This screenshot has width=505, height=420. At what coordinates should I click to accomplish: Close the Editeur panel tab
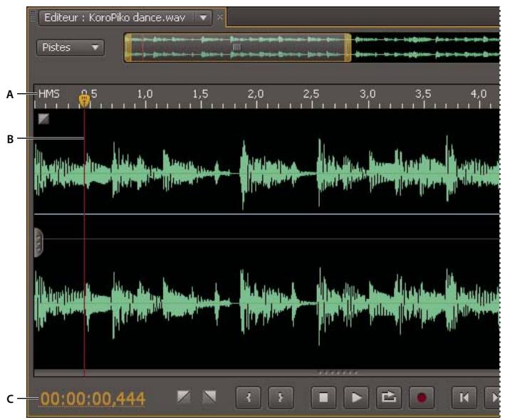(219, 17)
